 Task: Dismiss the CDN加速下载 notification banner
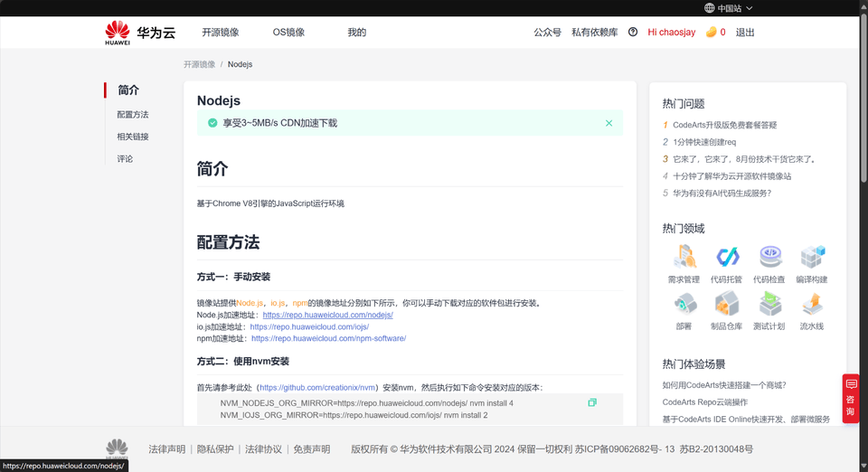(x=609, y=123)
